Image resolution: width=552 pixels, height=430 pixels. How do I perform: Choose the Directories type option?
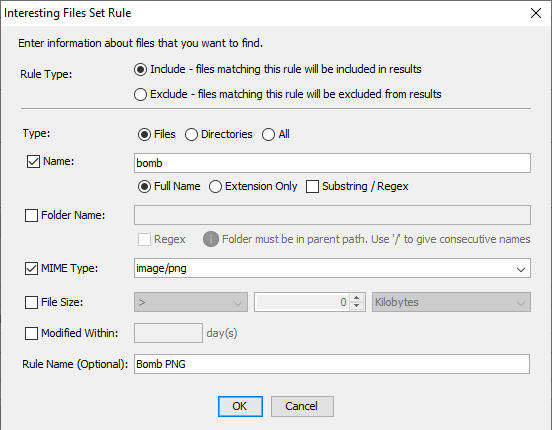coord(191,135)
